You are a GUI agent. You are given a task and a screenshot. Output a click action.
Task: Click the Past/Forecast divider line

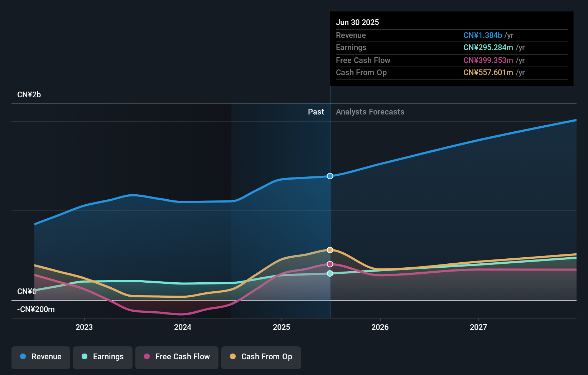pos(330,215)
